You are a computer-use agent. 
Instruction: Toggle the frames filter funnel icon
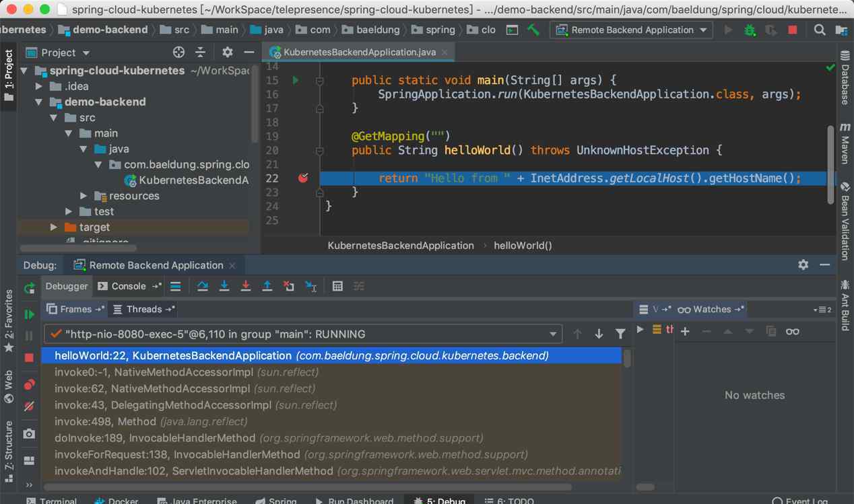[620, 334]
